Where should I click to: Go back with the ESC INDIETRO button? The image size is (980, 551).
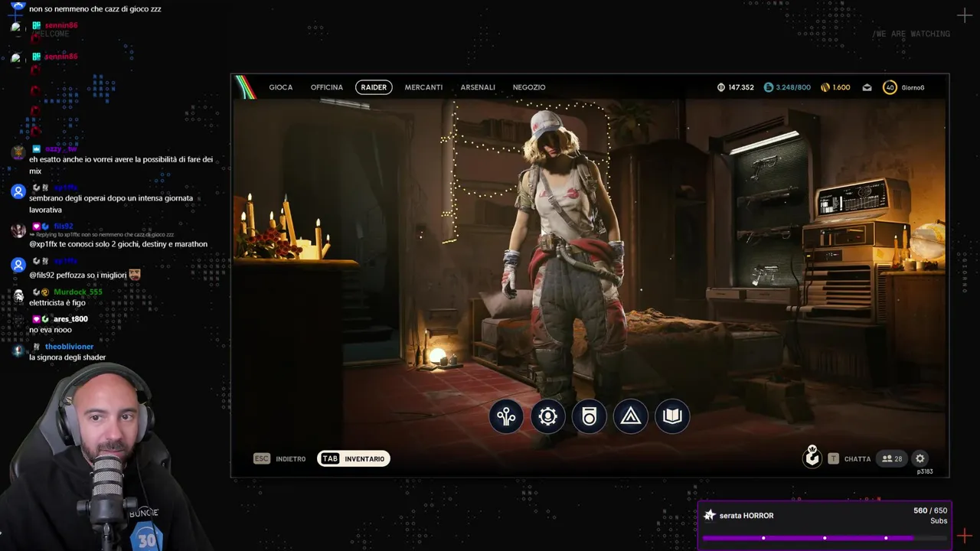(x=280, y=458)
